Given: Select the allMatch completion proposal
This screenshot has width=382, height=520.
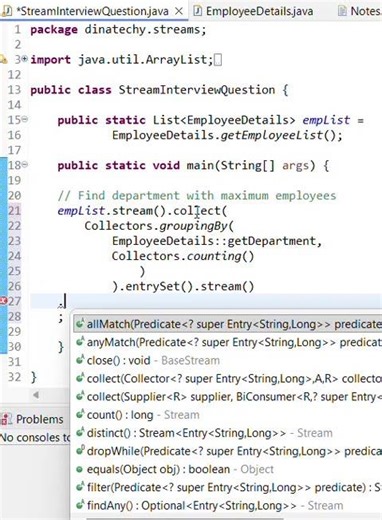Looking at the screenshot, I should [x=228, y=324].
